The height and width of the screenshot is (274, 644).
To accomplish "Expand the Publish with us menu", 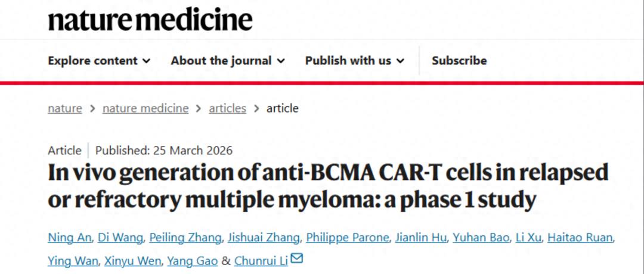I will pos(355,61).
